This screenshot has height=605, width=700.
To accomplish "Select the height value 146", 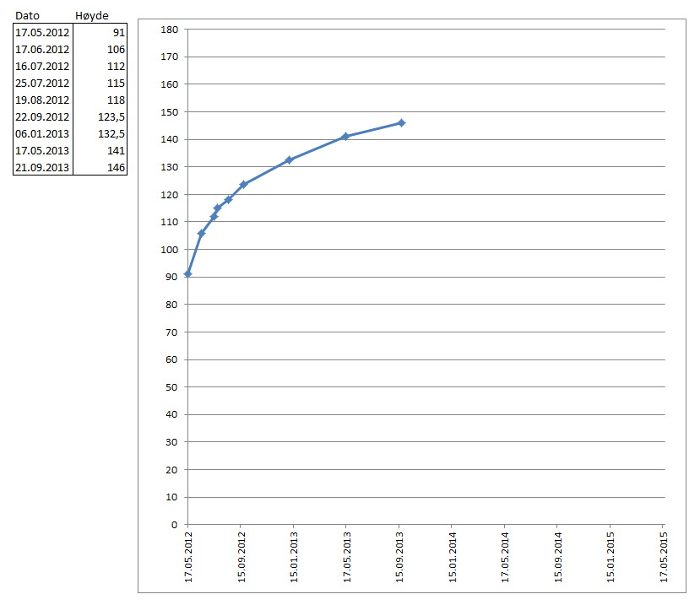I will [116, 168].
